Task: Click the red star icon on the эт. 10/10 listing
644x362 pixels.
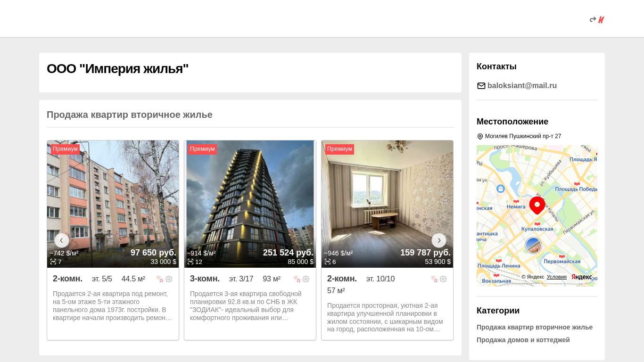Action: pos(434,279)
